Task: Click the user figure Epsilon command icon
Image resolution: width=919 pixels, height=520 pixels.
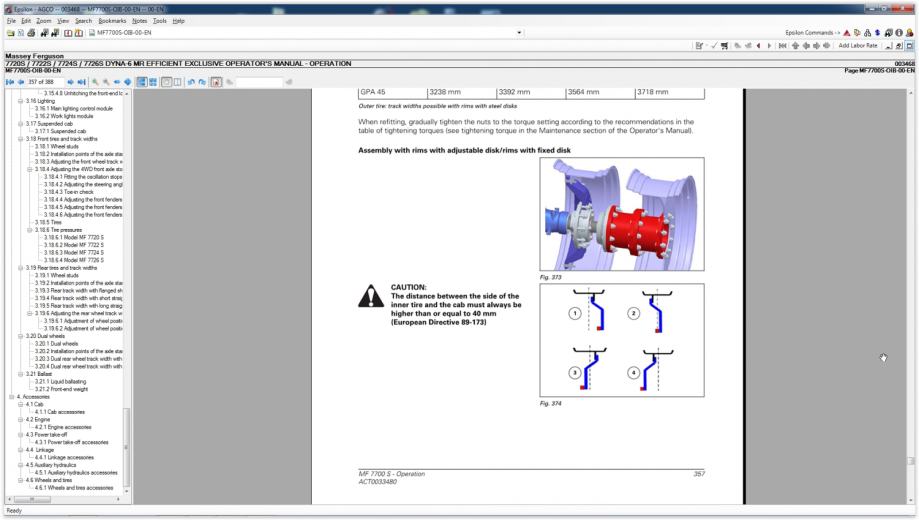Action: point(910,33)
